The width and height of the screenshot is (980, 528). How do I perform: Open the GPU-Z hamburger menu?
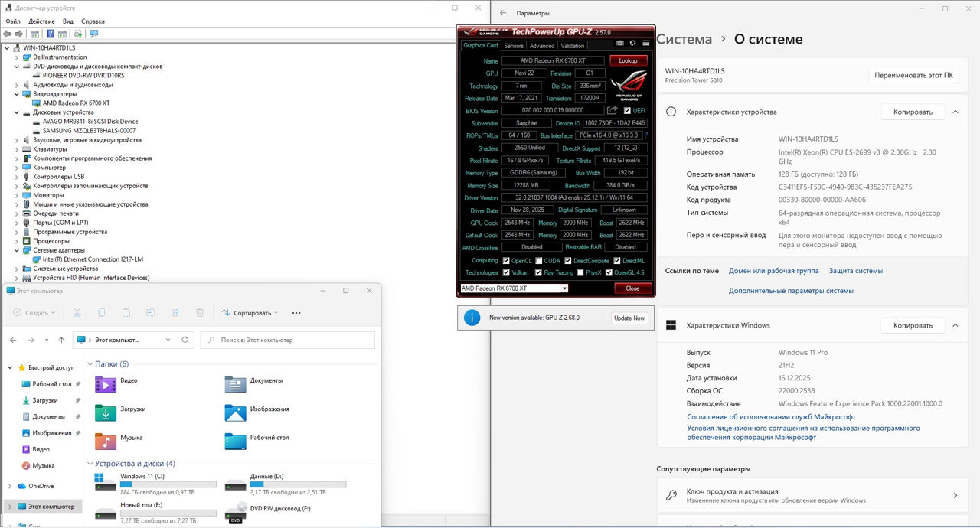click(x=646, y=43)
